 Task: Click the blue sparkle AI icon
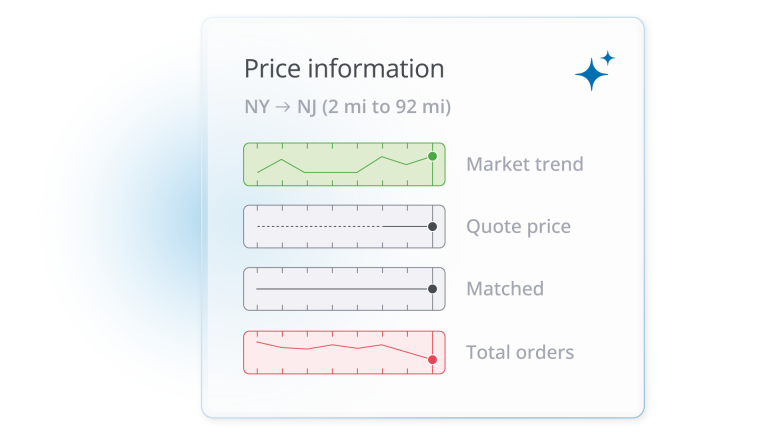(591, 74)
